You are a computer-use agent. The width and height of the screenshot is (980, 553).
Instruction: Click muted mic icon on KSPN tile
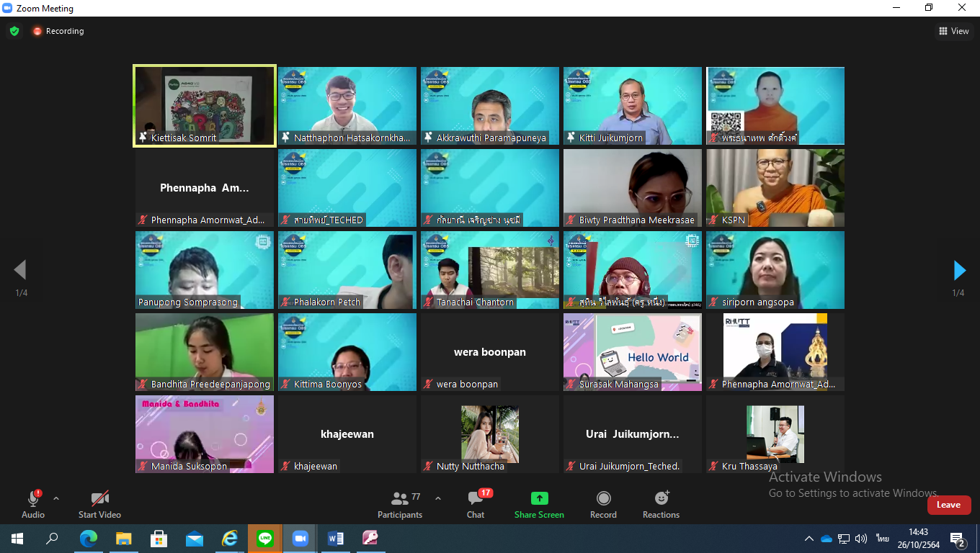pos(714,220)
